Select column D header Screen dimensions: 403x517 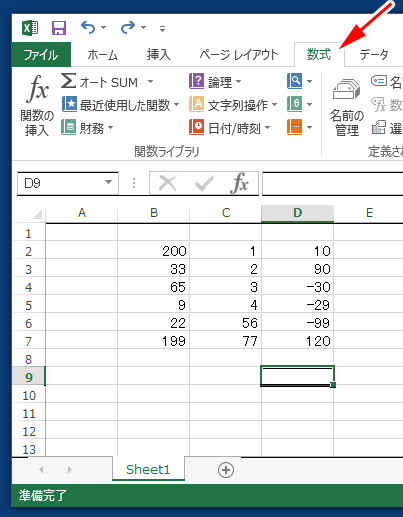[x=297, y=213]
